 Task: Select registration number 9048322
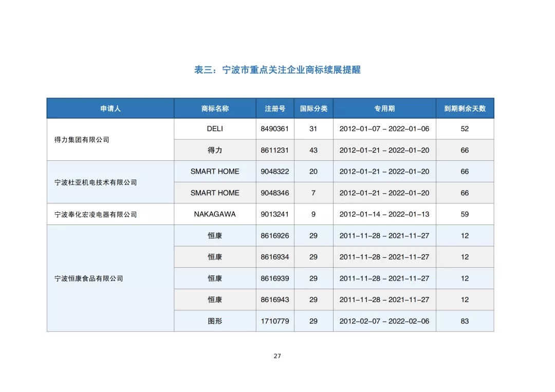pyautogui.click(x=275, y=172)
